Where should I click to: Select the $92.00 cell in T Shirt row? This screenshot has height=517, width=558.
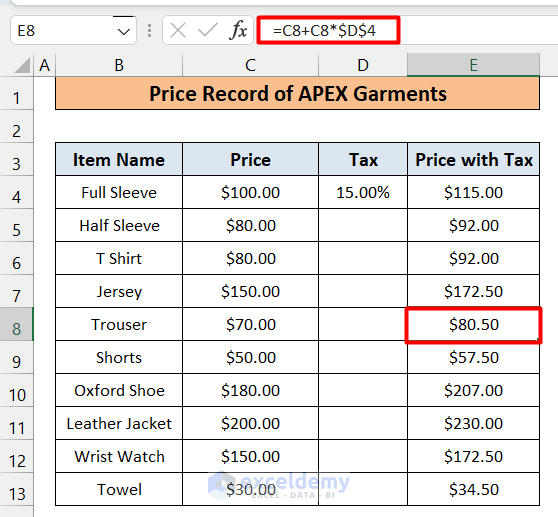(x=473, y=258)
